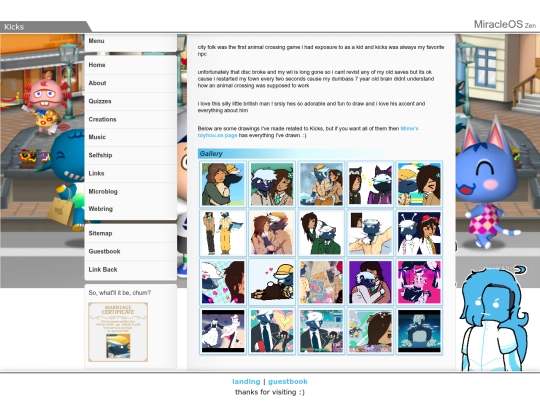The image size is (540, 405).
Task: Open gallery row four, fourth thumbnail
Action: click(x=370, y=331)
